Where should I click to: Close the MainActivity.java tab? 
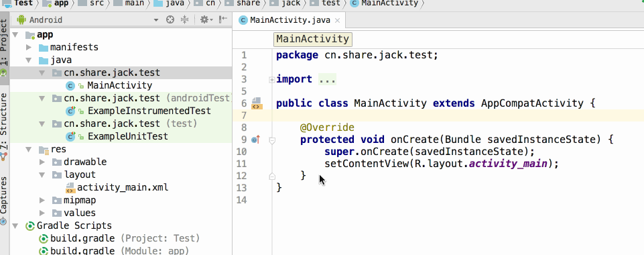337,20
